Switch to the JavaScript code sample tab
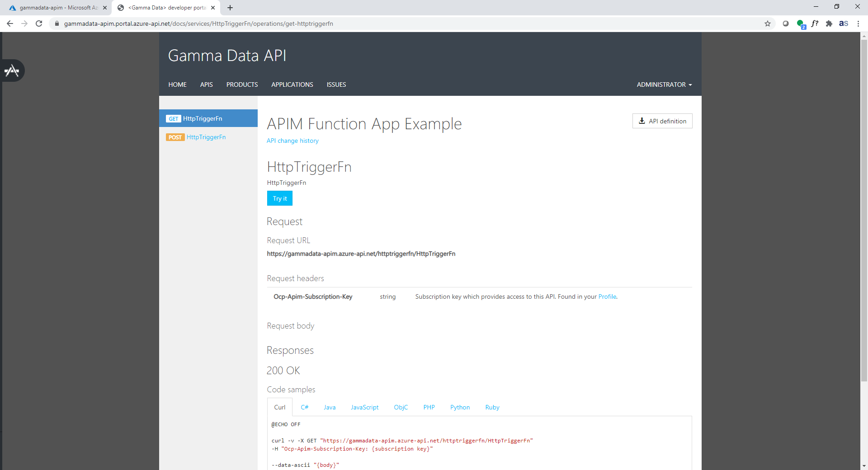 pos(365,407)
